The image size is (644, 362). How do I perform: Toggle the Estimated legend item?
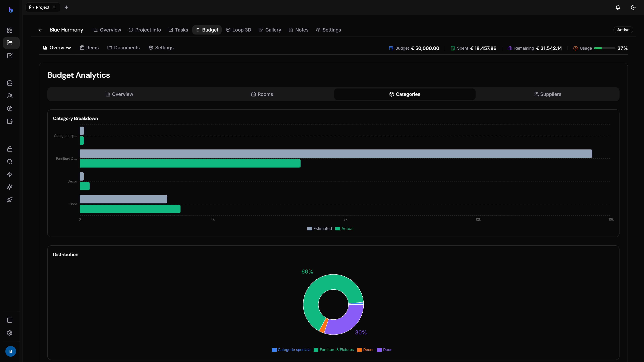click(x=319, y=229)
